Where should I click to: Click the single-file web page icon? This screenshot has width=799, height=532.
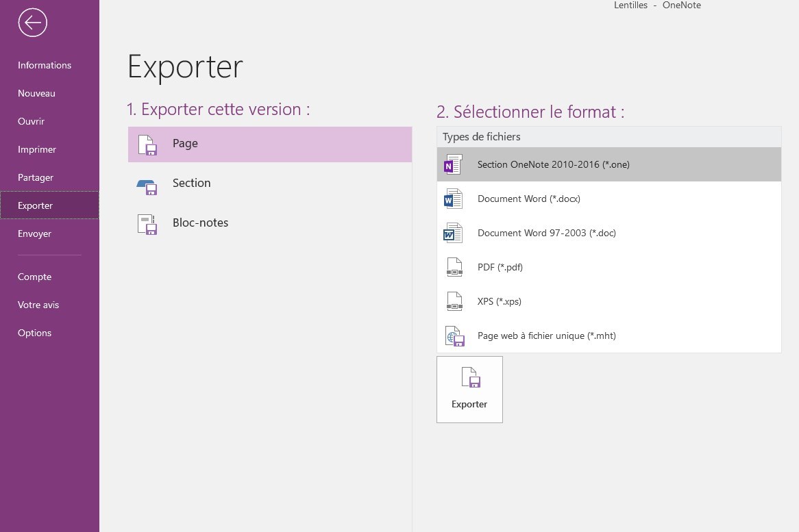454,336
